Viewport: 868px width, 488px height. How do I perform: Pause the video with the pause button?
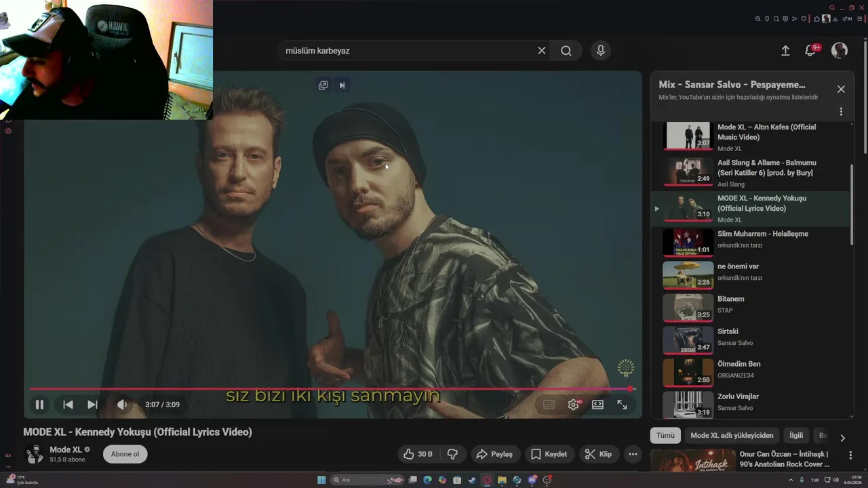point(39,405)
